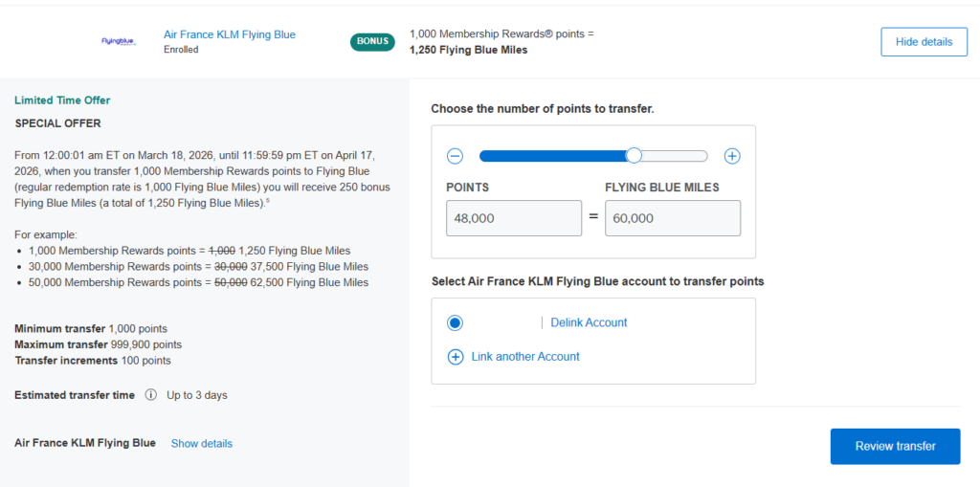Click the Flying Blue Miles field showing 60,000
Viewport: 980px width, 487px height.
[673, 218]
